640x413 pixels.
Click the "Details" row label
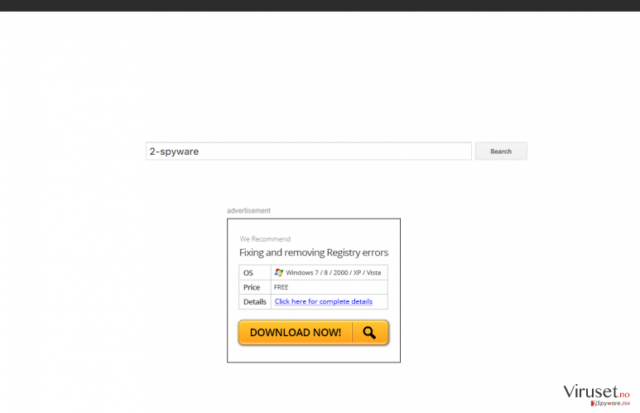(x=255, y=302)
